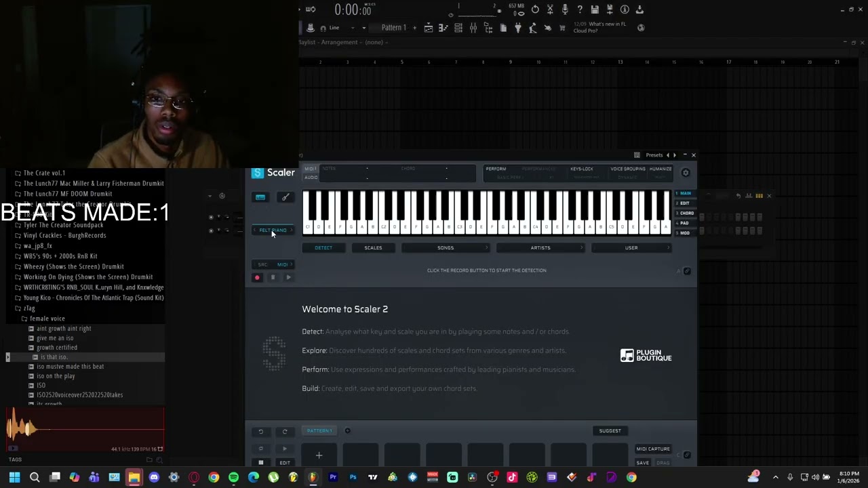Click the MIDI CAPTURE button
The width and height of the screenshot is (868, 488).
653,449
